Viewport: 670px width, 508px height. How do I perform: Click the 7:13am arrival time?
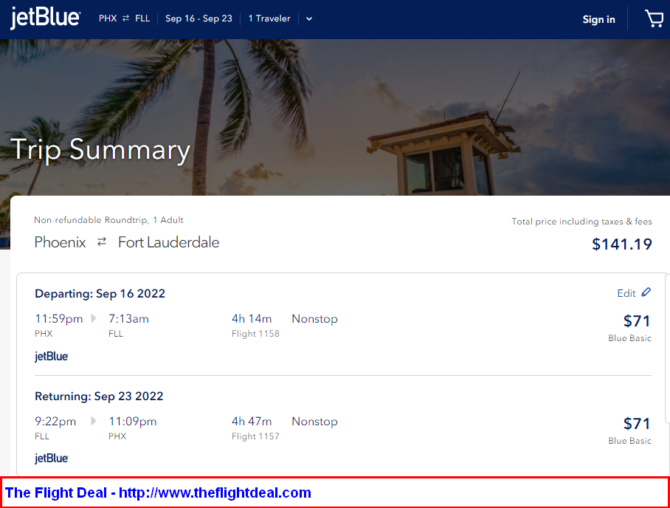[129, 319]
